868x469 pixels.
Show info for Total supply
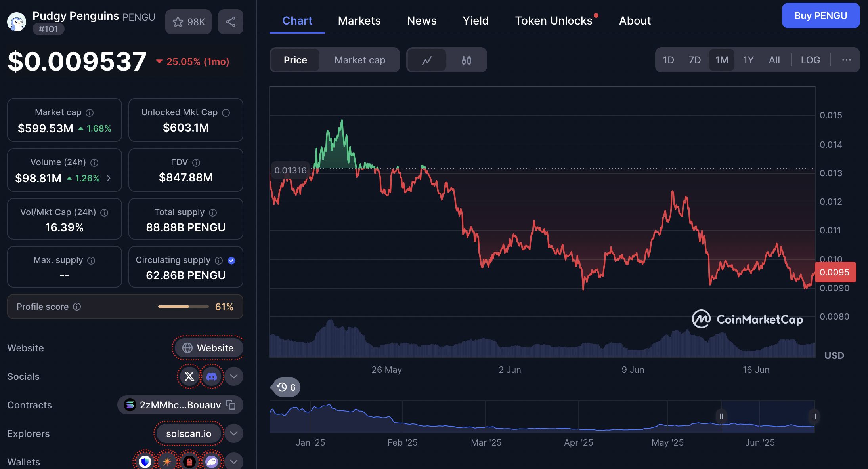213,213
